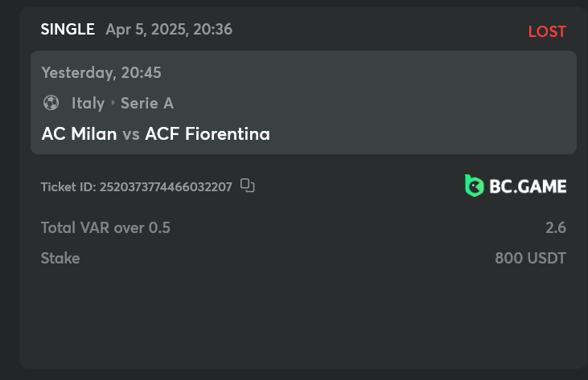This screenshot has width=588, height=380.
Task: Click the SINGLE bet type label
Action: (67, 30)
